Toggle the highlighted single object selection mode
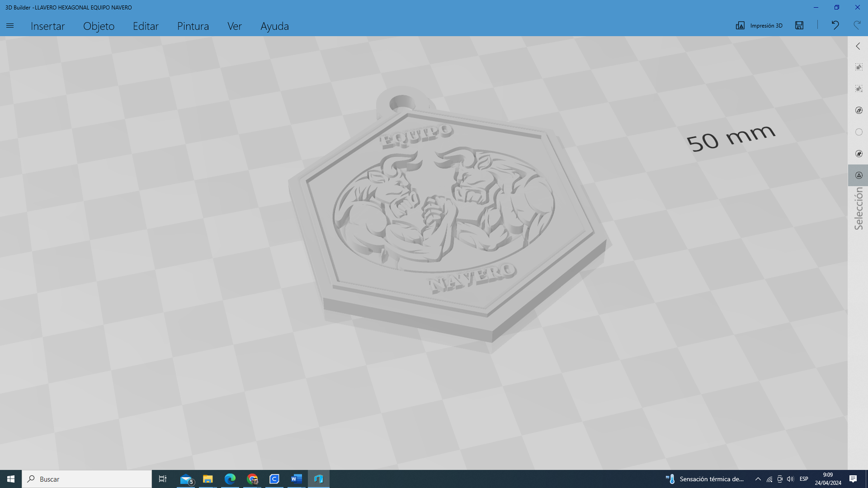The image size is (868, 488). [859, 175]
